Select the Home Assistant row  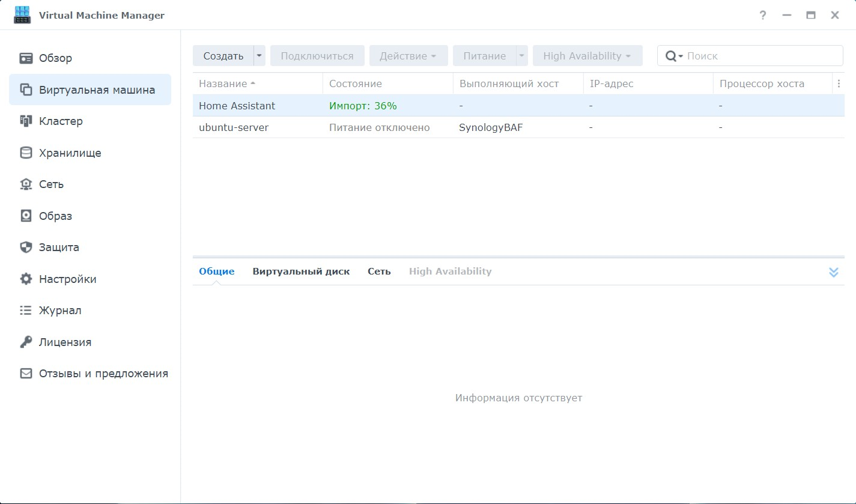[x=518, y=106]
